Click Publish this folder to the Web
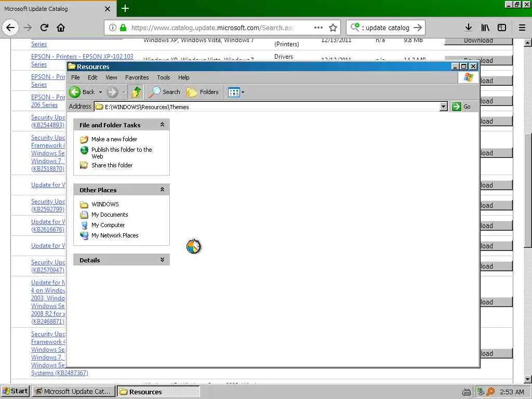The height and width of the screenshot is (399, 532). coord(122,153)
